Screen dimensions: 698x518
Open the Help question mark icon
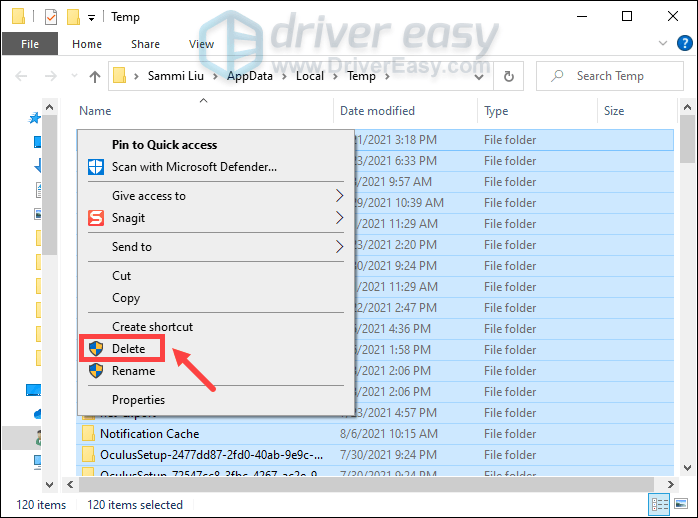(x=684, y=43)
